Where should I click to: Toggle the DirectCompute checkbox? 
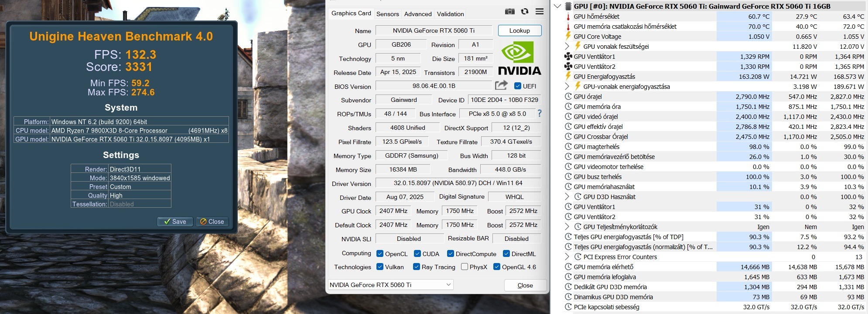[451, 253]
